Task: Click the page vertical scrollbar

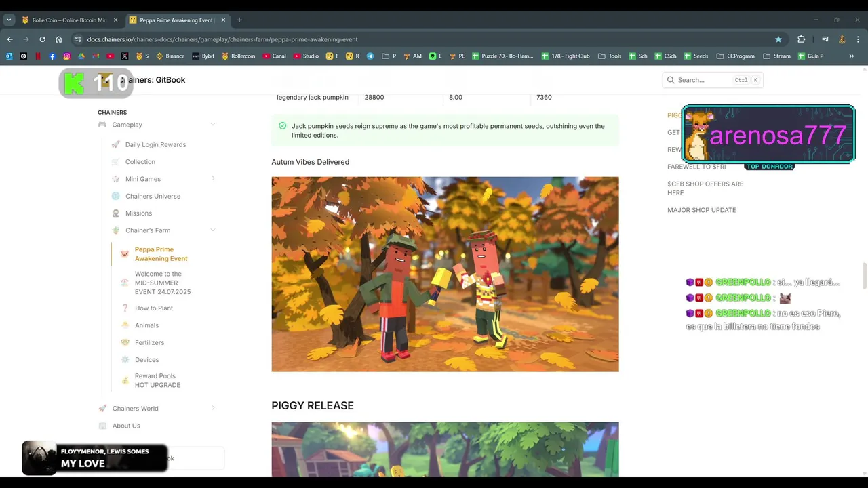Action: 864,275
